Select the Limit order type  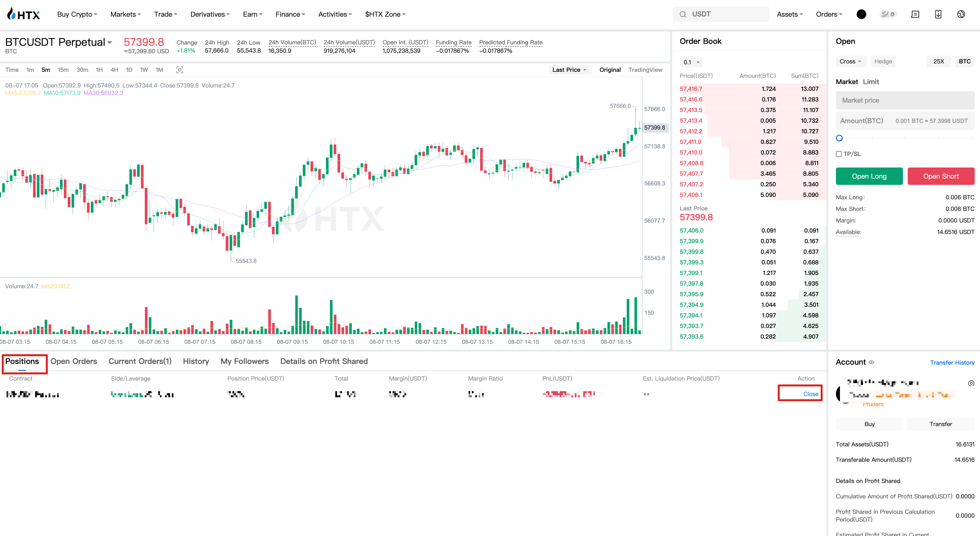tap(871, 82)
